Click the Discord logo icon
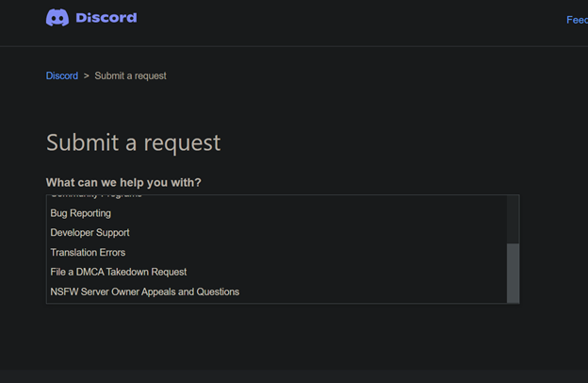This screenshot has height=383, width=588. pos(57,18)
